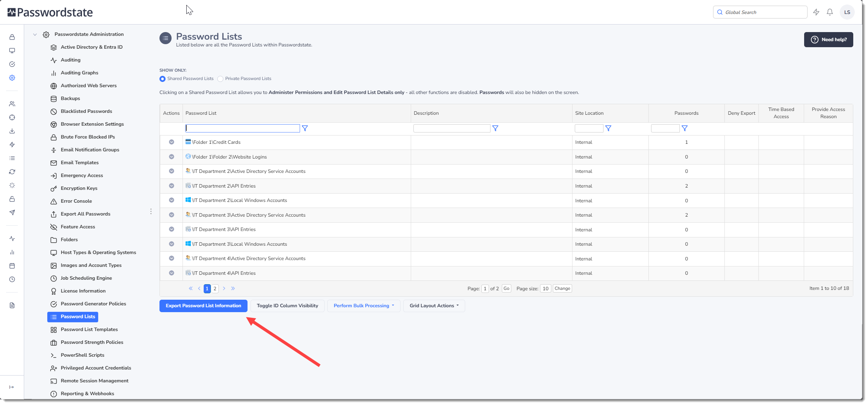Open the closed padlock icon in left rail

click(x=12, y=37)
